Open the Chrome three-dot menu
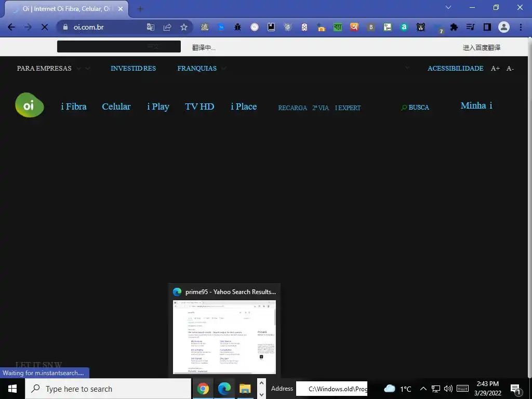532x399 pixels. 521,27
